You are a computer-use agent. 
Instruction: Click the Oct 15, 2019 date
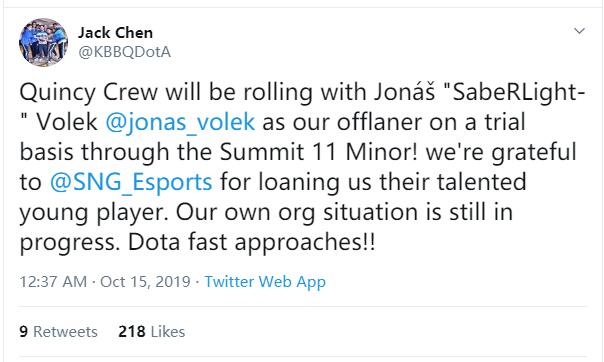point(145,282)
